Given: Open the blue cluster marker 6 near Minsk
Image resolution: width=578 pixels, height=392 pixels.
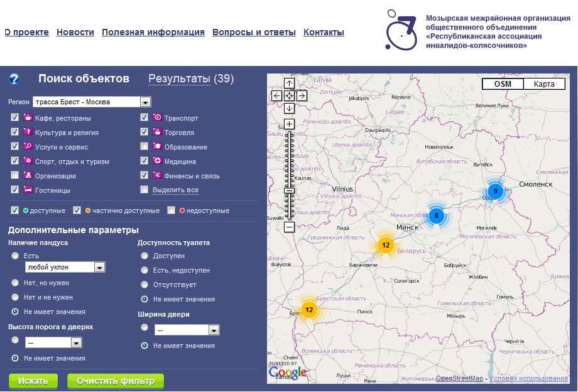Looking at the screenshot, I should [436, 215].
